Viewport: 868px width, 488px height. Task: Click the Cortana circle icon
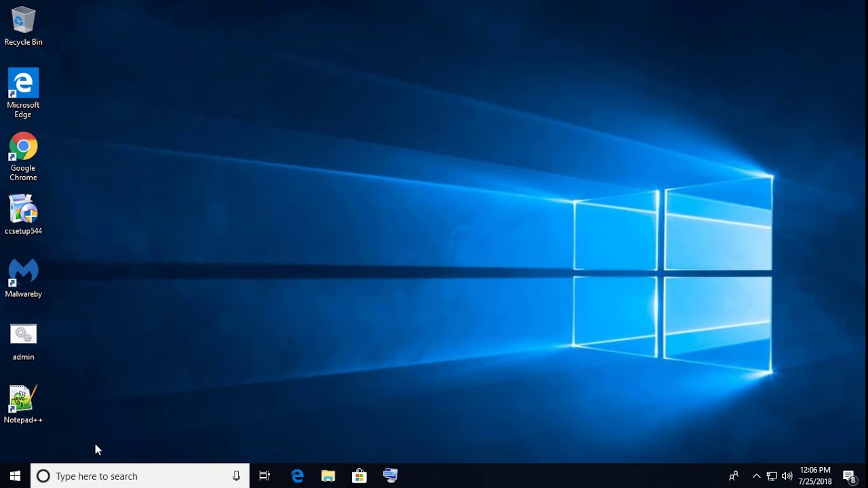43,476
